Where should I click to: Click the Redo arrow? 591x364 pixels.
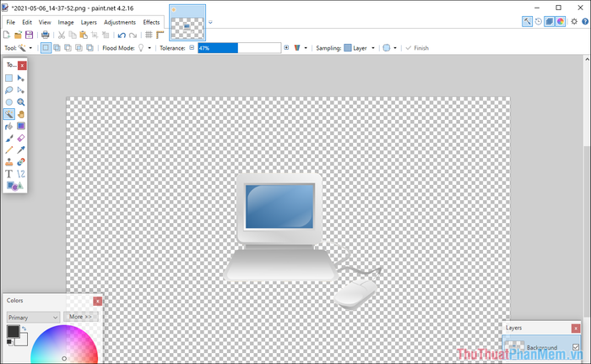(133, 35)
